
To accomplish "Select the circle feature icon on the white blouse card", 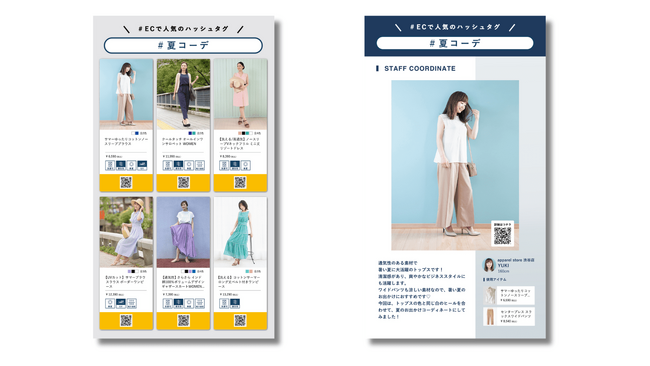I will point(131,165).
